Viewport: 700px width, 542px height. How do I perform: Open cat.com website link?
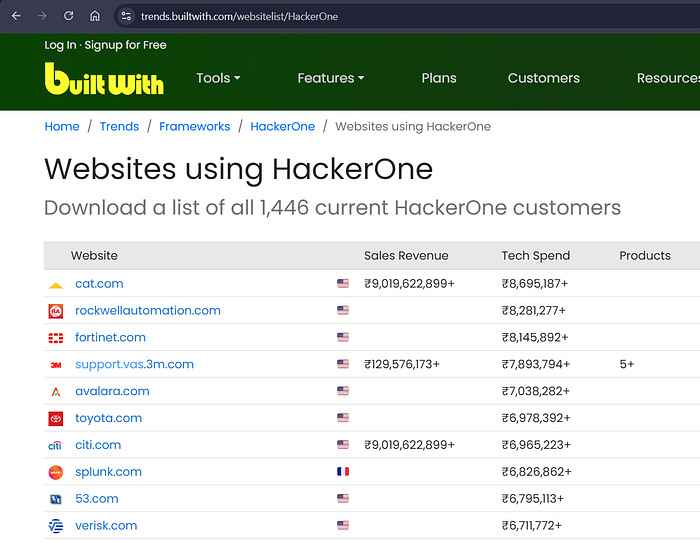[99, 284]
